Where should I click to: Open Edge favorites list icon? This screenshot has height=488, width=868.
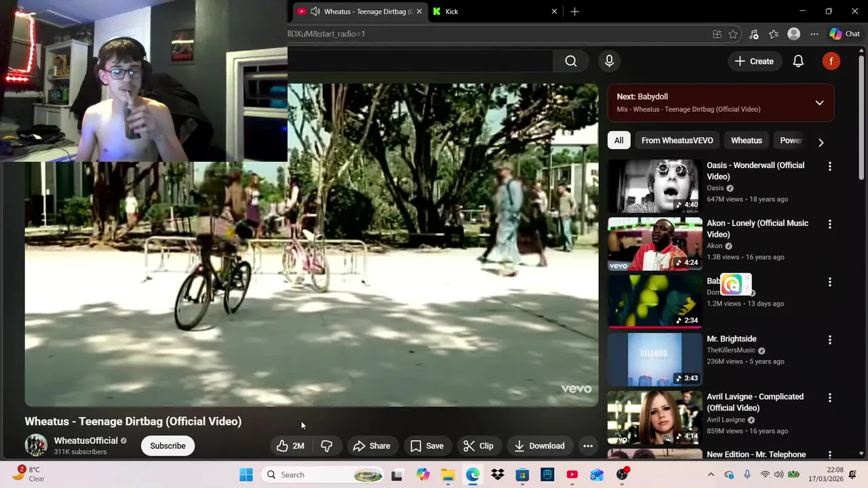(x=774, y=34)
